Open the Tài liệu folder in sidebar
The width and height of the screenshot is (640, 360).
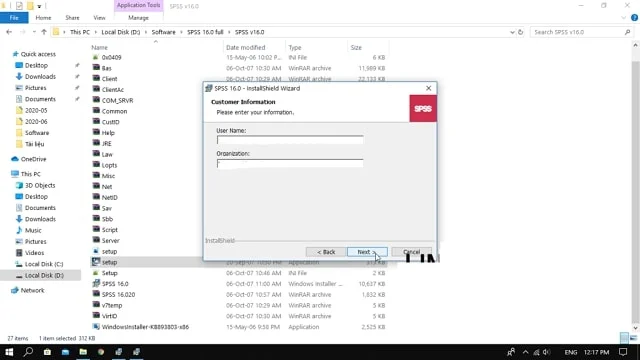click(34, 144)
